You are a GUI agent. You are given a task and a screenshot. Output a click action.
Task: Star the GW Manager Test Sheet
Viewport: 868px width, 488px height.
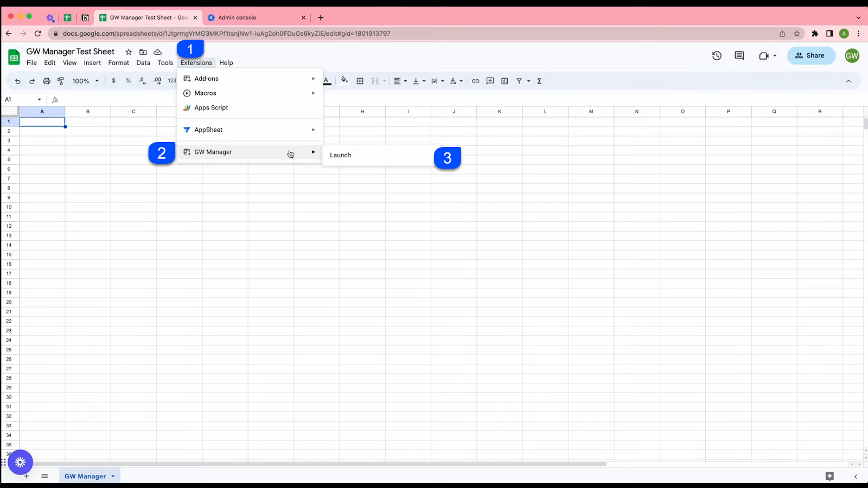pos(129,52)
